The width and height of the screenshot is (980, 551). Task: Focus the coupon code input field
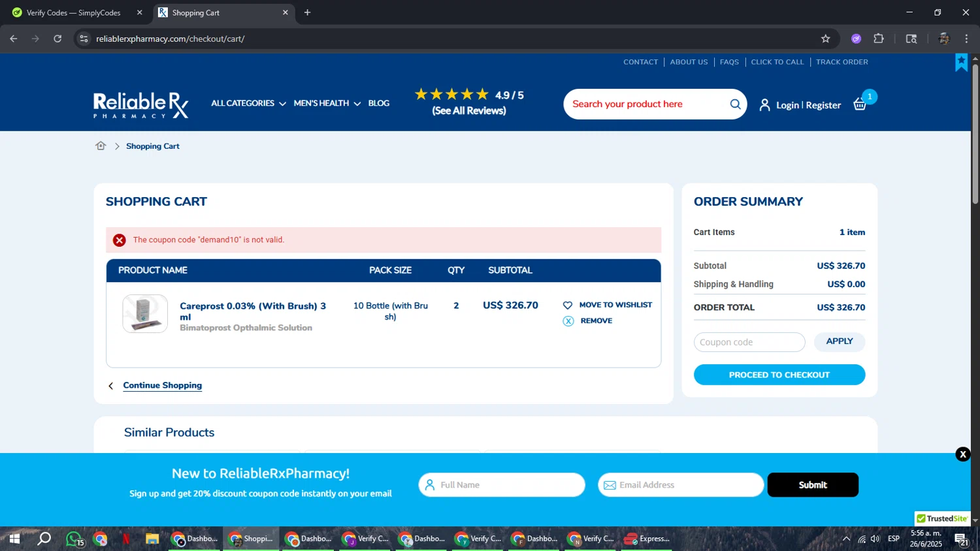tap(749, 342)
